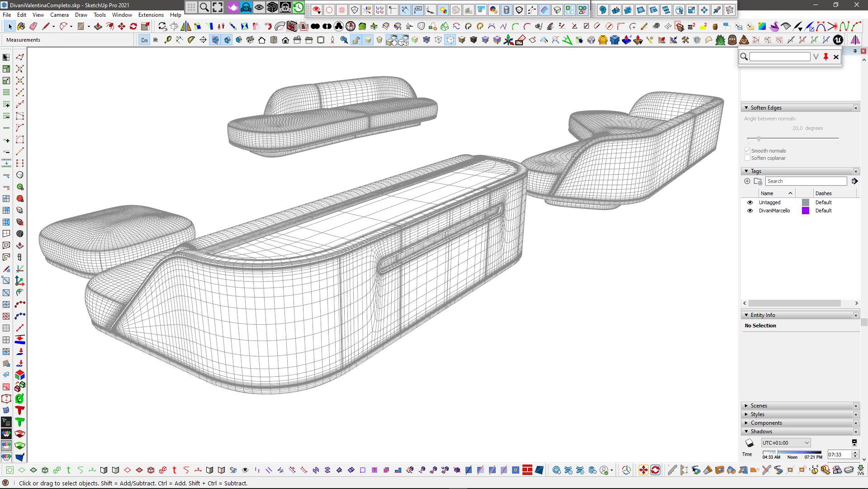Viewport: 868px width, 489px height.
Task: Open the Window menu
Action: tap(122, 15)
